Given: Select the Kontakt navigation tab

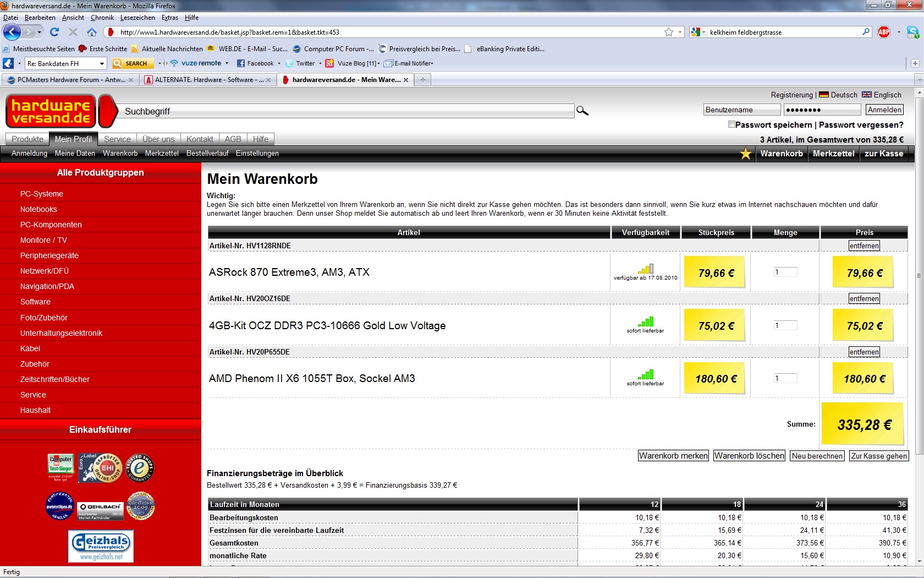Looking at the screenshot, I should (x=200, y=139).
